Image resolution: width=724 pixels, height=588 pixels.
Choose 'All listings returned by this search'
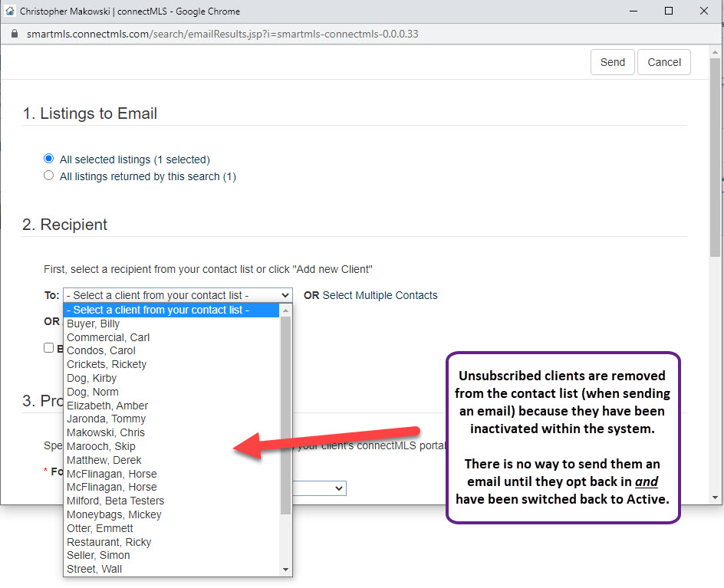(x=48, y=176)
